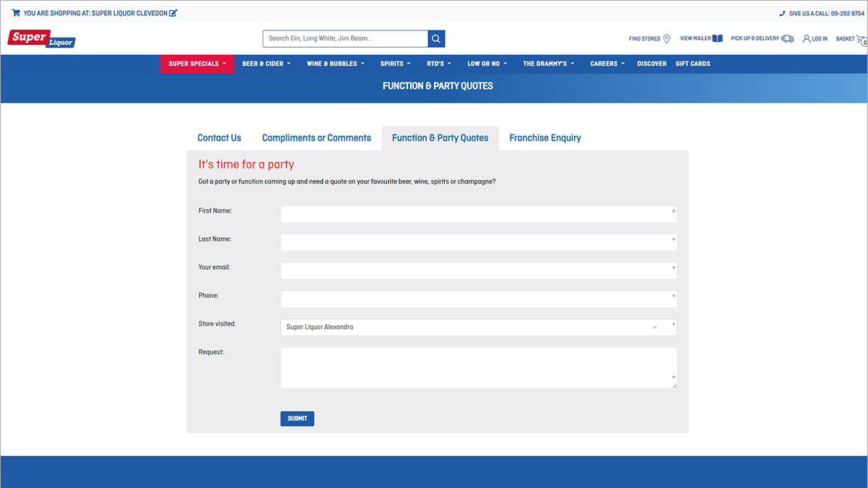Click the Request text area
The width and height of the screenshot is (868, 488).
pos(479,368)
